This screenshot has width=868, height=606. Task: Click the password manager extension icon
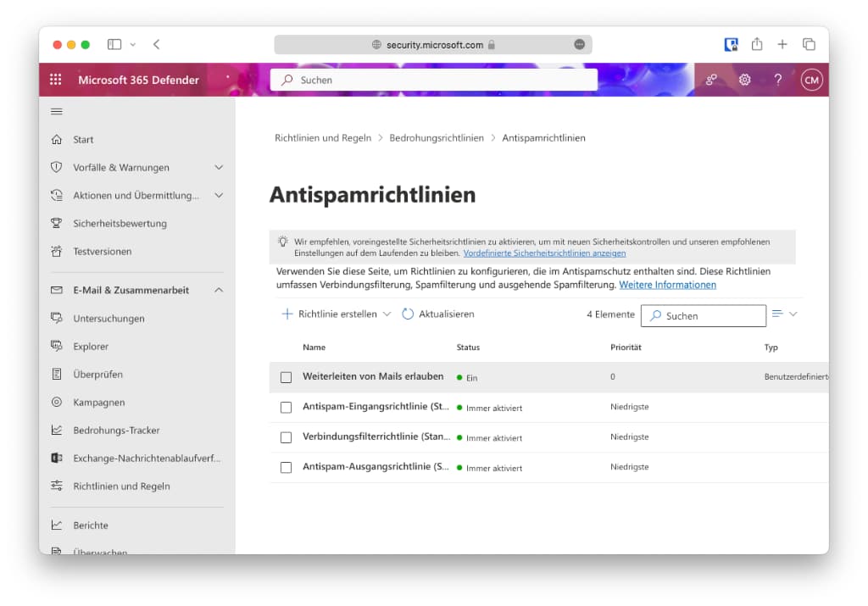tap(731, 44)
